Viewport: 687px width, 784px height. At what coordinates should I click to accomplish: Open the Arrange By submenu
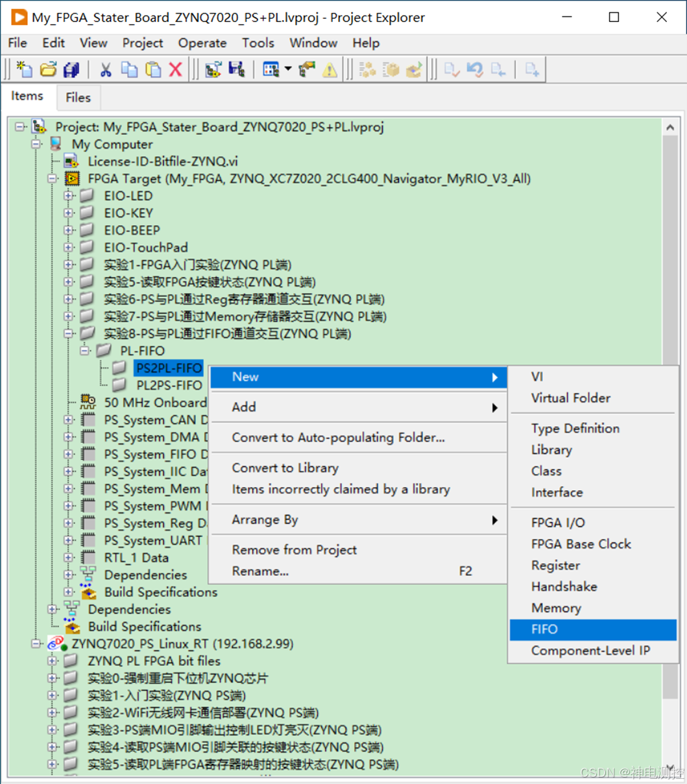click(x=358, y=519)
